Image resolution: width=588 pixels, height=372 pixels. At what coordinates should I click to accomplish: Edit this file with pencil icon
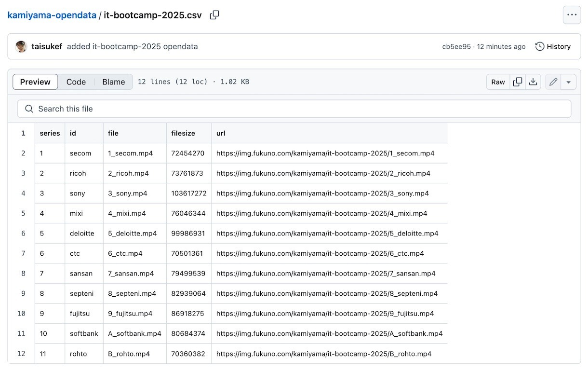coord(553,82)
